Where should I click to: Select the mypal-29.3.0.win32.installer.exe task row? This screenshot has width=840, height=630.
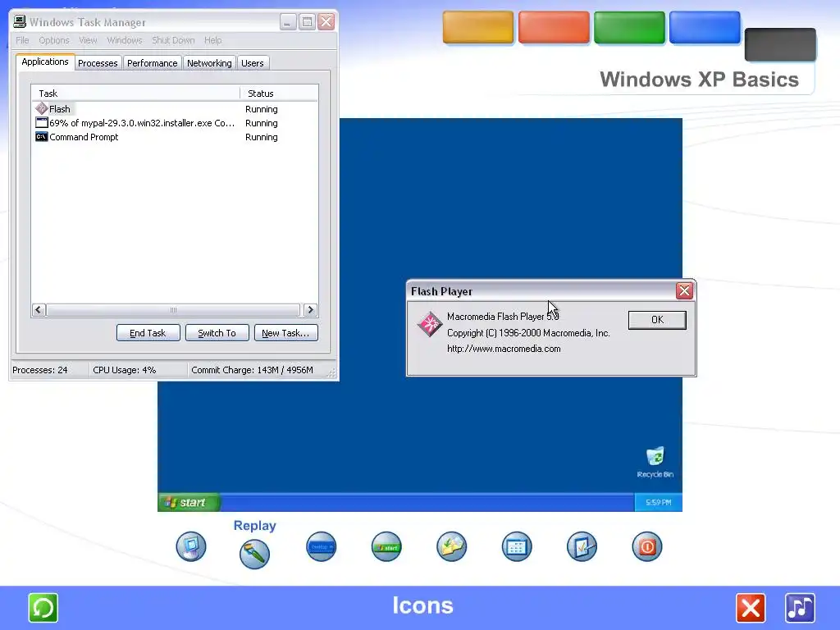tap(175, 123)
